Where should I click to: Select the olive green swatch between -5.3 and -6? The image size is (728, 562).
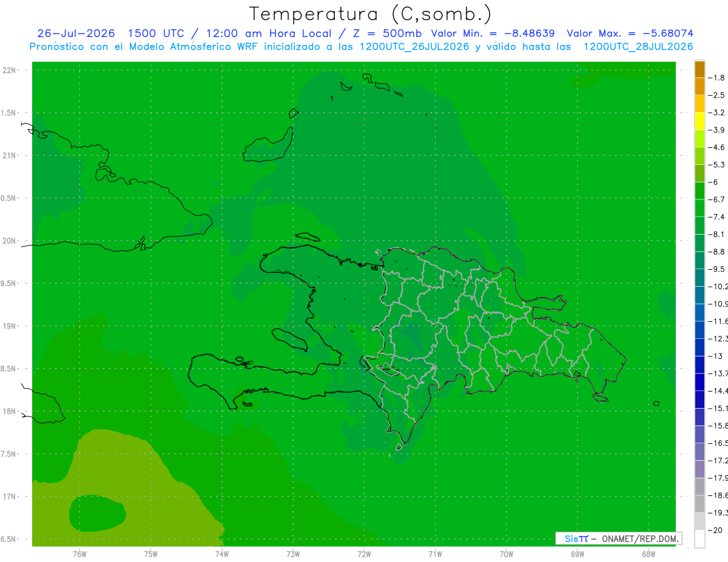pos(699,173)
